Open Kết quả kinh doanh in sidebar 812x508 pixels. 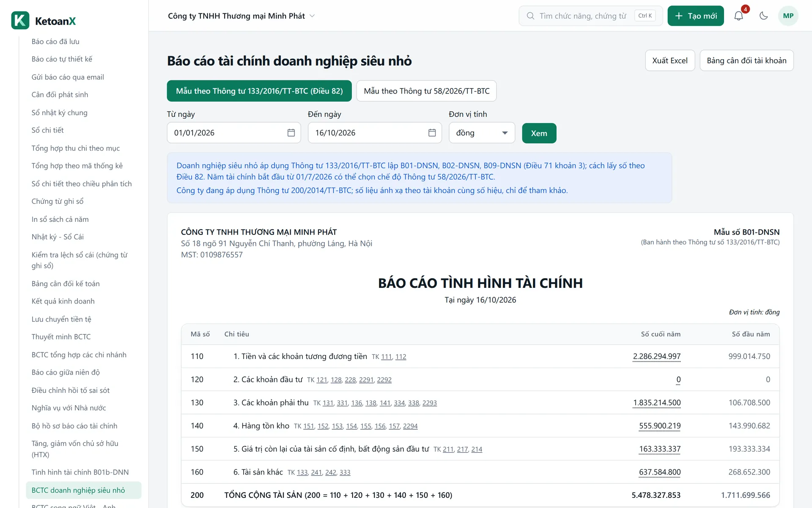(63, 301)
